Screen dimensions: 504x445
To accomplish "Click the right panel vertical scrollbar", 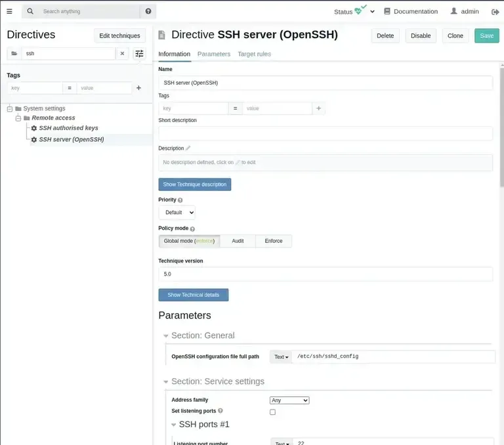I will [x=502, y=127].
